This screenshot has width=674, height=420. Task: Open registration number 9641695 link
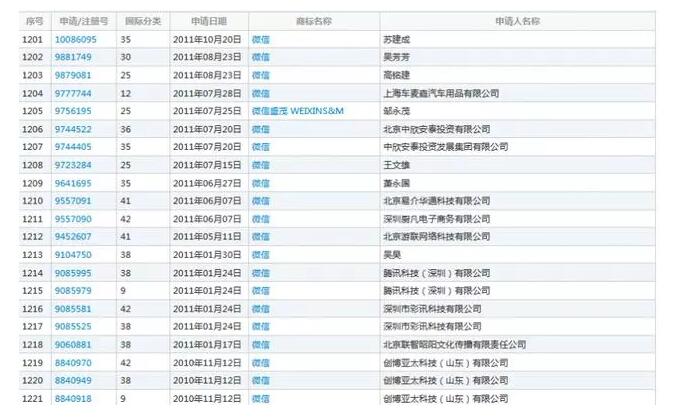click(x=73, y=183)
